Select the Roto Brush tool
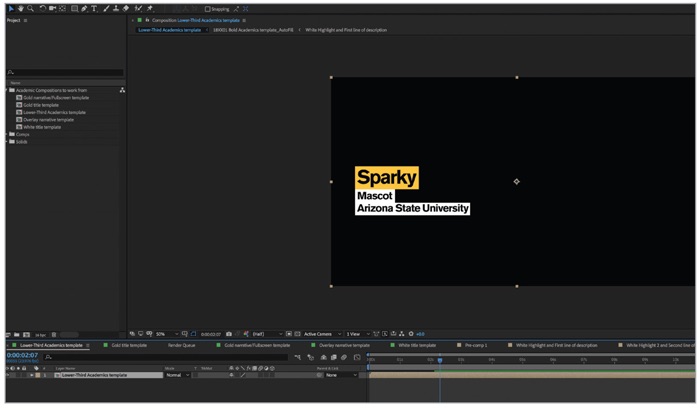Viewport: 700px width, 408px height. pos(138,8)
